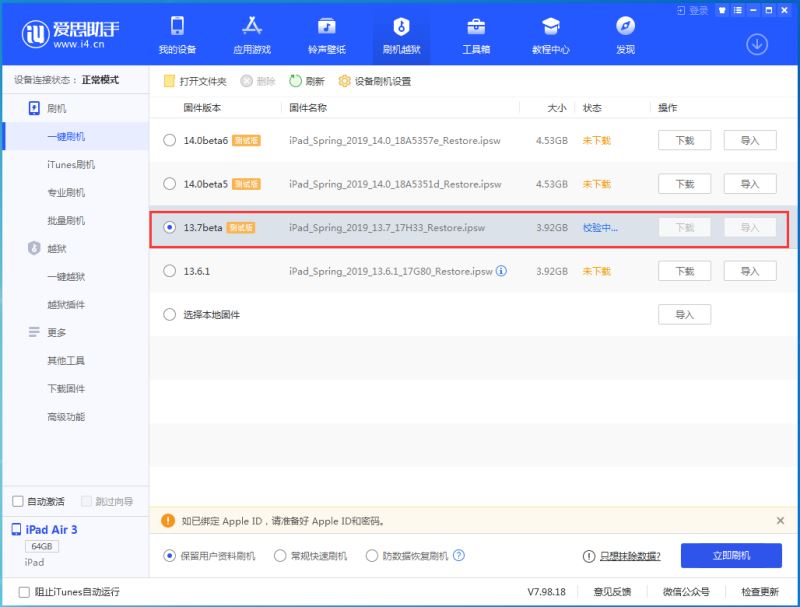
Task: Click the 更多 section lines icon
Action: point(34,332)
